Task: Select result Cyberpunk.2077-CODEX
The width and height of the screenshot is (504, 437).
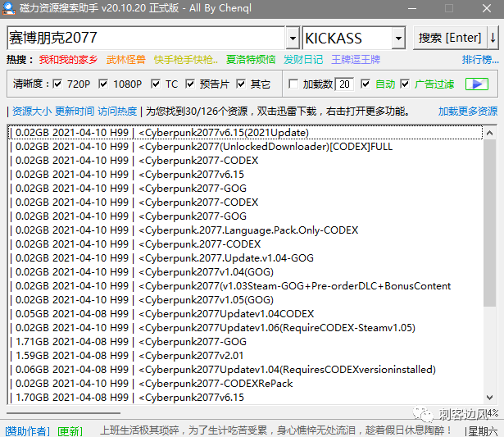Action: pos(245,244)
